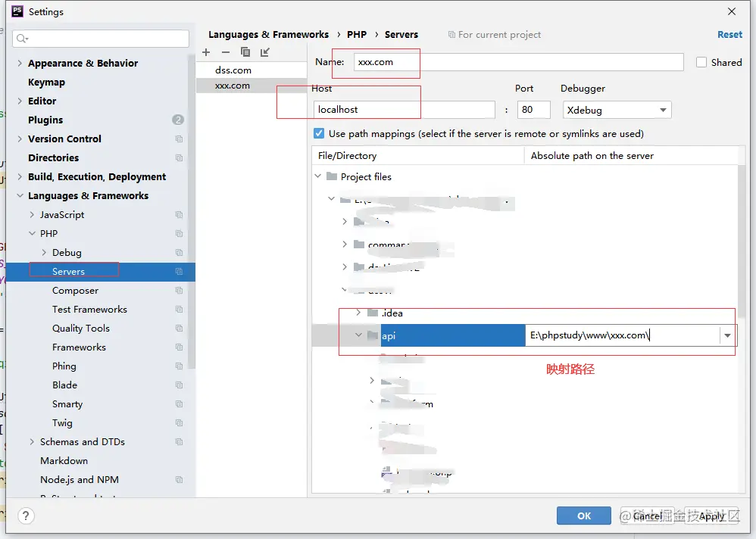Click the copy server icon

[x=245, y=52]
